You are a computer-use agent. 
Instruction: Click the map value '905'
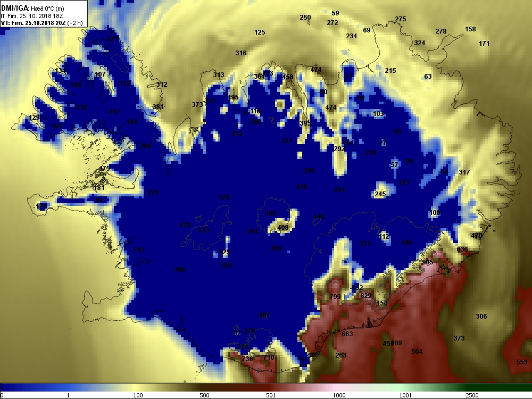(428, 262)
